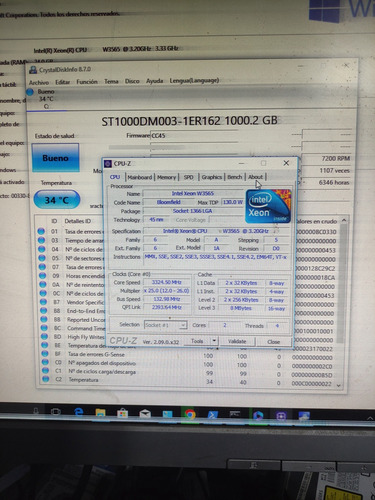Click the Intel Xeon logo image
This screenshot has width=375, height=500.
pos(268,206)
